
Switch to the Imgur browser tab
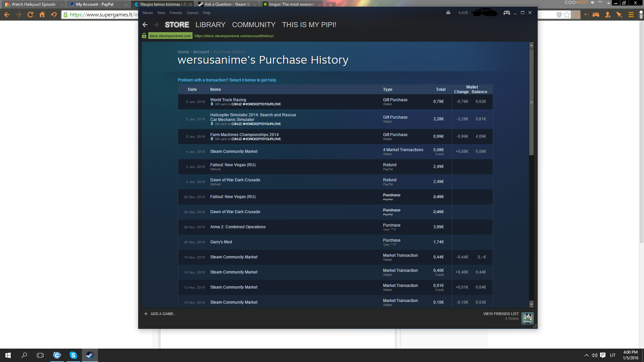pyautogui.click(x=292, y=4)
